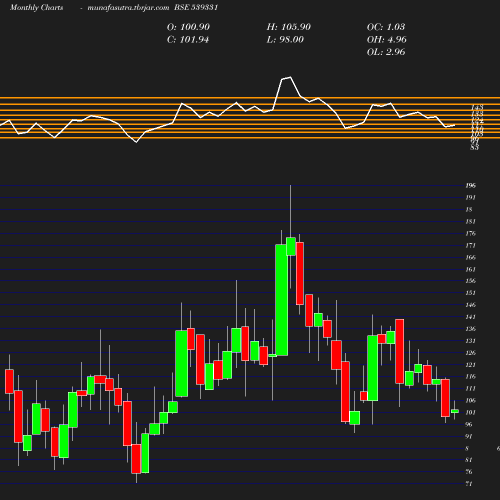Viewport: 500px width, 500px height.
Task: Click the 151 price axis label
Action: 471,293
